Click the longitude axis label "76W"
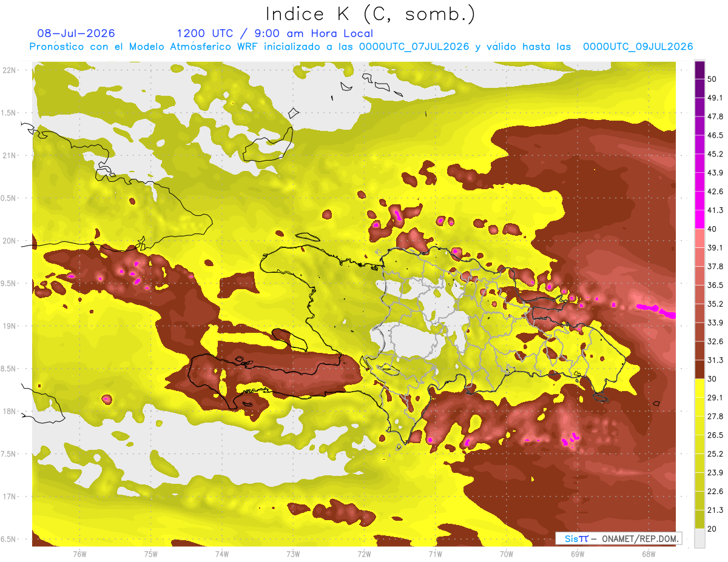 click(79, 554)
